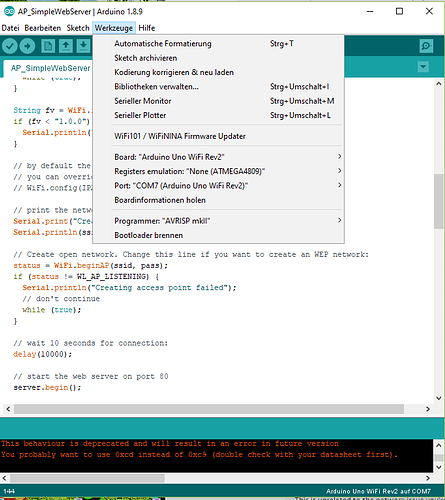
Task: Click the lower "while (true);" statement
Action: click(x=51, y=310)
